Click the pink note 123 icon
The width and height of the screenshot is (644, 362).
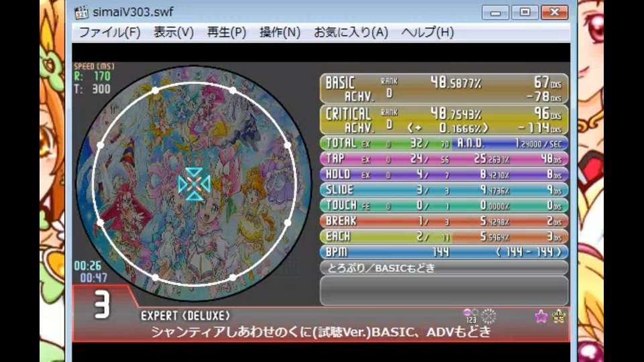click(471, 316)
